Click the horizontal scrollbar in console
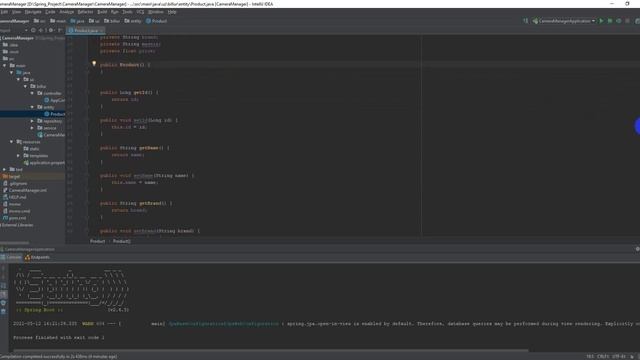This screenshot has height=360, width=640. [271, 350]
